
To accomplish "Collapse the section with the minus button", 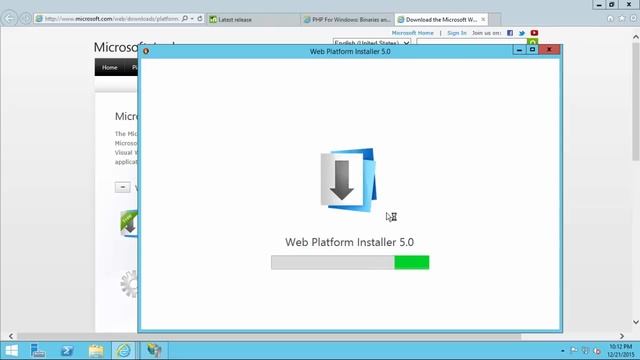I will (x=122, y=187).
